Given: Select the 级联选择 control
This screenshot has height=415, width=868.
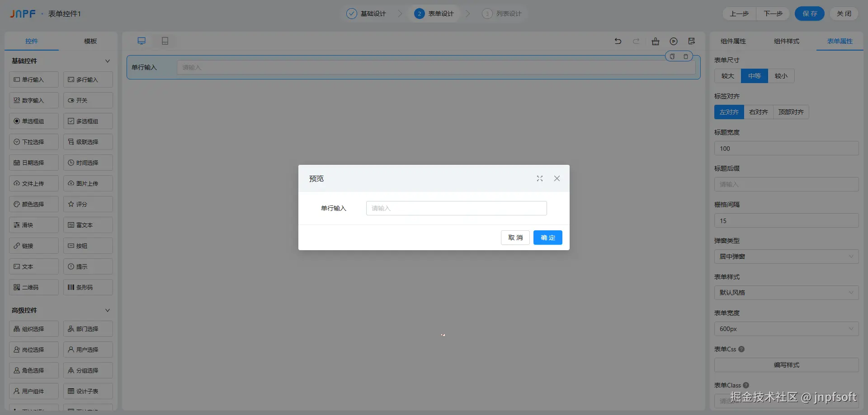Looking at the screenshot, I should [88, 142].
